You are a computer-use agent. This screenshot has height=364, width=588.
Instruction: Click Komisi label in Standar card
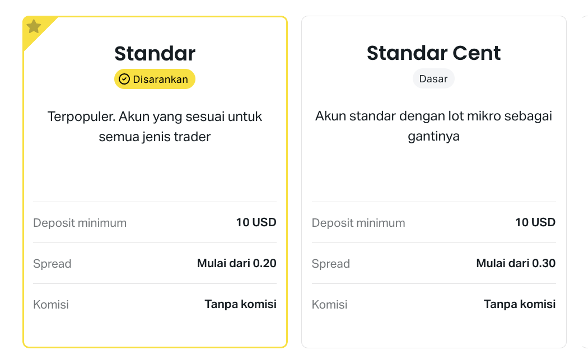pyautogui.click(x=51, y=305)
